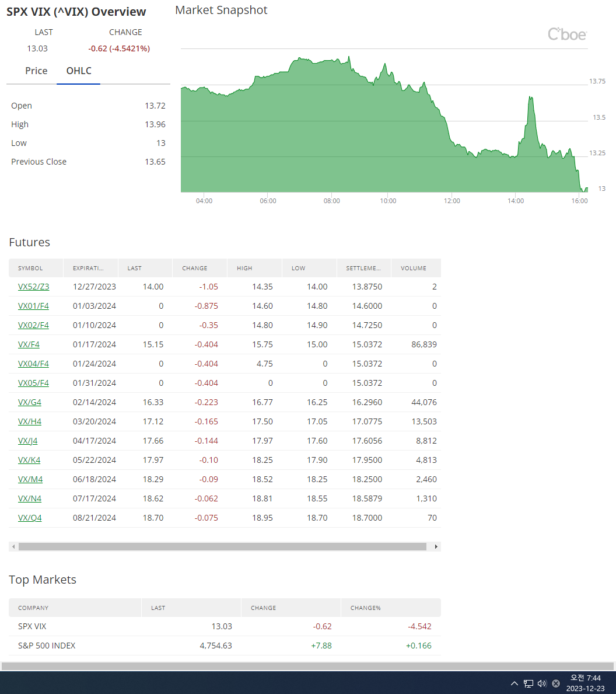
Task: Open the VX02/F4 futures link
Action: (34, 325)
